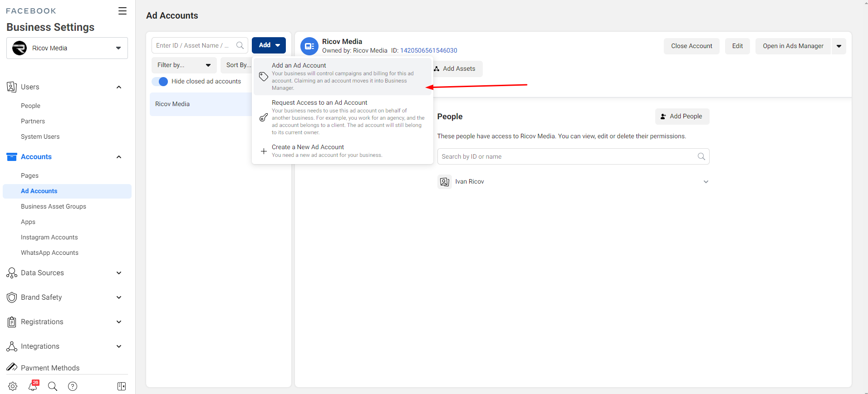Click the key icon for Request Access
The width and height of the screenshot is (868, 394).
tap(264, 117)
